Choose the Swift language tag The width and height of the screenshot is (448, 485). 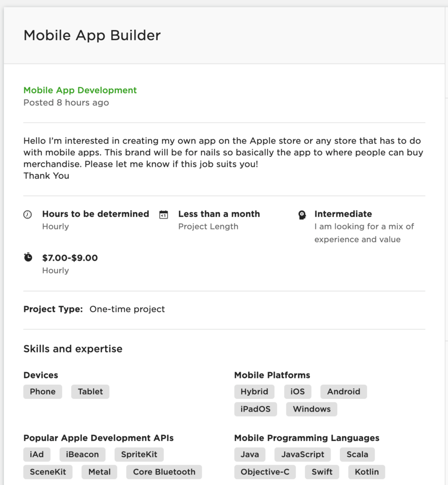pos(322,472)
